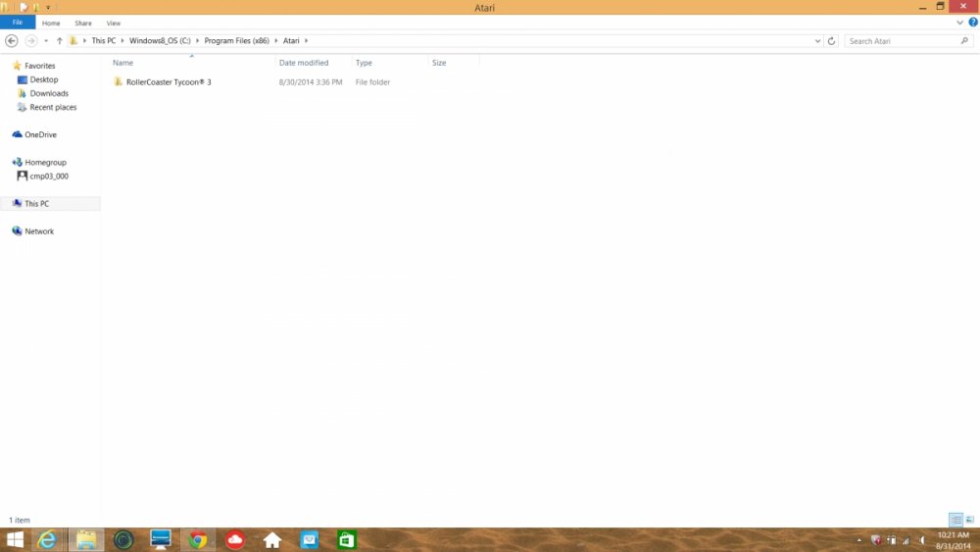
Task: Open Windows Store from the taskbar
Action: click(346, 540)
